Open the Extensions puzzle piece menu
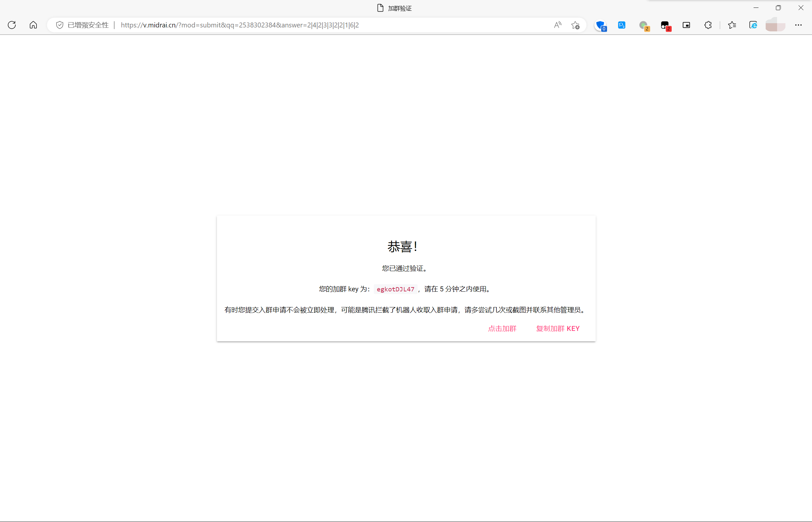This screenshot has height=522, width=812. pyautogui.click(x=708, y=25)
